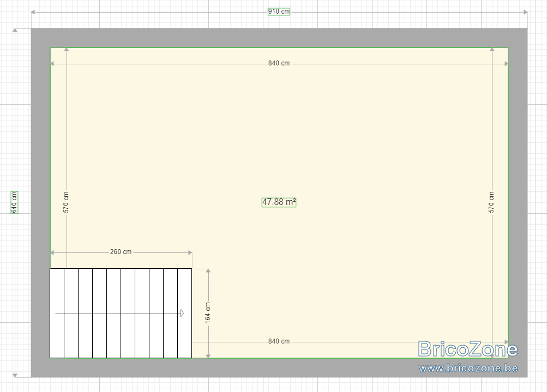This screenshot has width=547, height=392.
Task: Click the top gray wall segment
Action: point(279,38)
